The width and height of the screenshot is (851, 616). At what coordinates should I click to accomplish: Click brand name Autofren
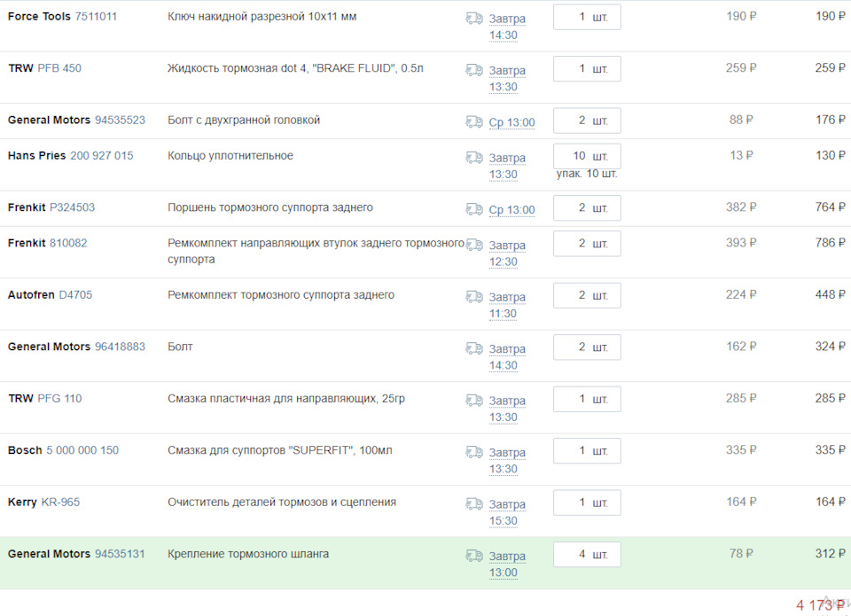coord(31,294)
